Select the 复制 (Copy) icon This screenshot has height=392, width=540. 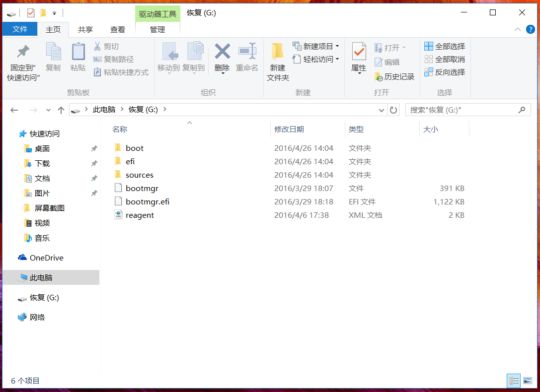[53, 56]
